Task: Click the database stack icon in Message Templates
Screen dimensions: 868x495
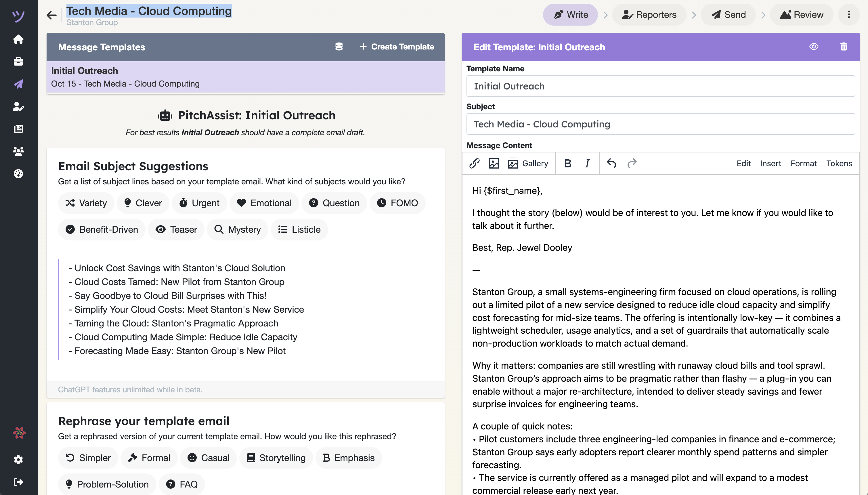Action: (339, 47)
